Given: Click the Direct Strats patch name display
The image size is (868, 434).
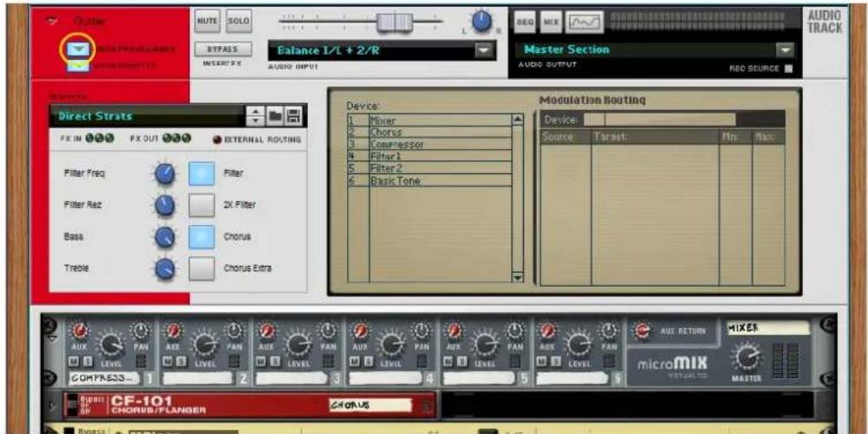Looking at the screenshot, I should (x=147, y=117).
